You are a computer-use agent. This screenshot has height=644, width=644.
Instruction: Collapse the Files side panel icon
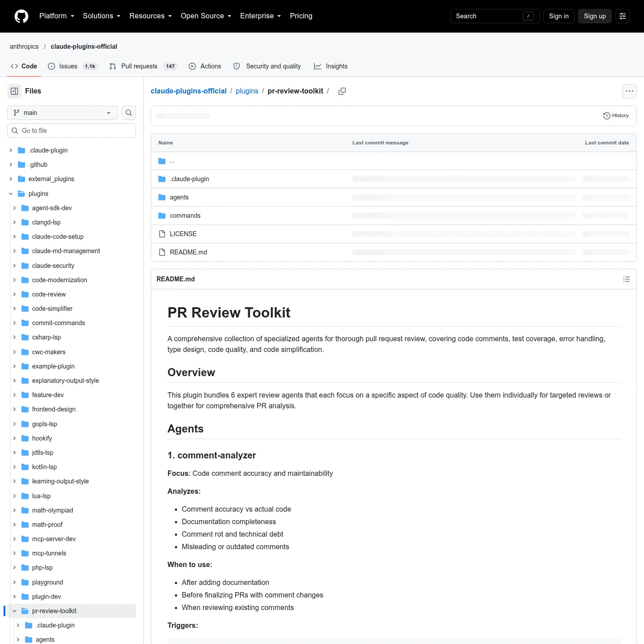[14, 91]
